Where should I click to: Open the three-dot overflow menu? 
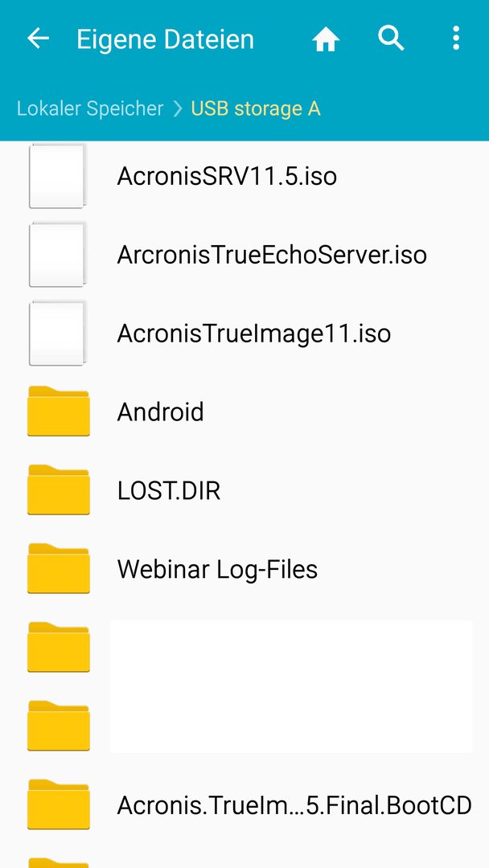tap(455, 39)
